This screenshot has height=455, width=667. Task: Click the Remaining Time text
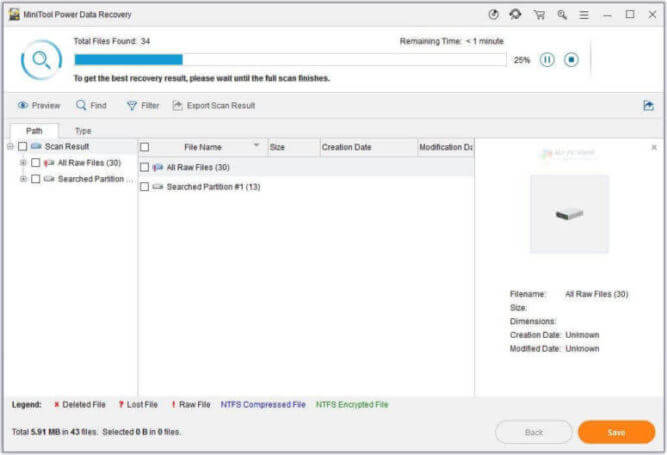pyautogui.click(x=452, y=41)
